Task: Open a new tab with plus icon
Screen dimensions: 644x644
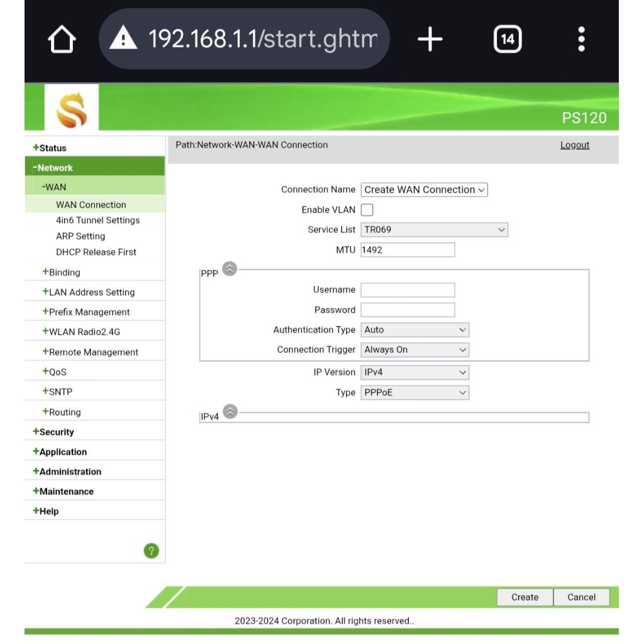Action: coord(430,40)
